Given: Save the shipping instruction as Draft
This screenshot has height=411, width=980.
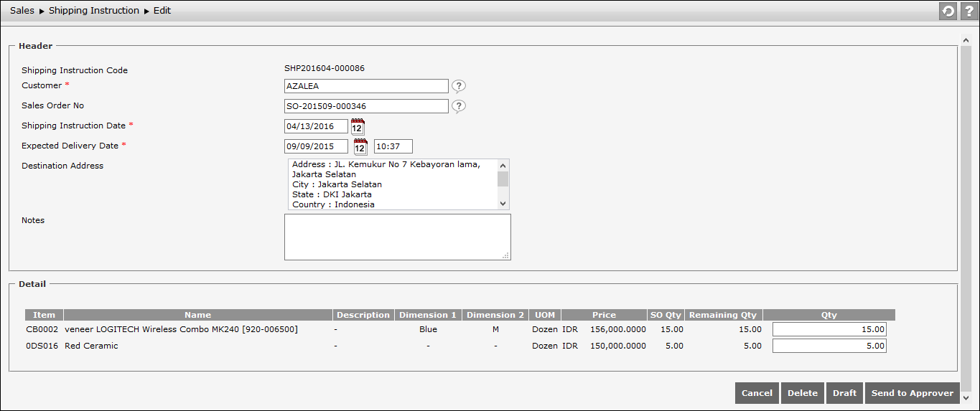Looking at the screenshot, I should click(844, 393).
